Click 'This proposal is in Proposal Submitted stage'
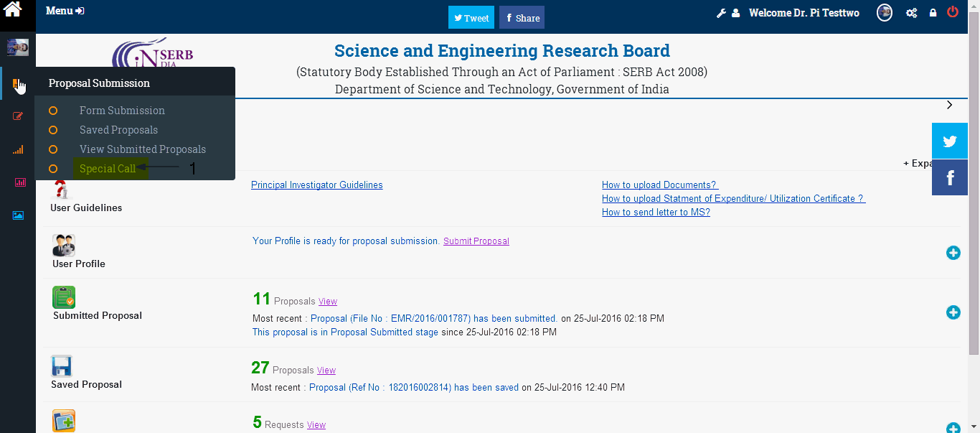 tap(345, 332)
